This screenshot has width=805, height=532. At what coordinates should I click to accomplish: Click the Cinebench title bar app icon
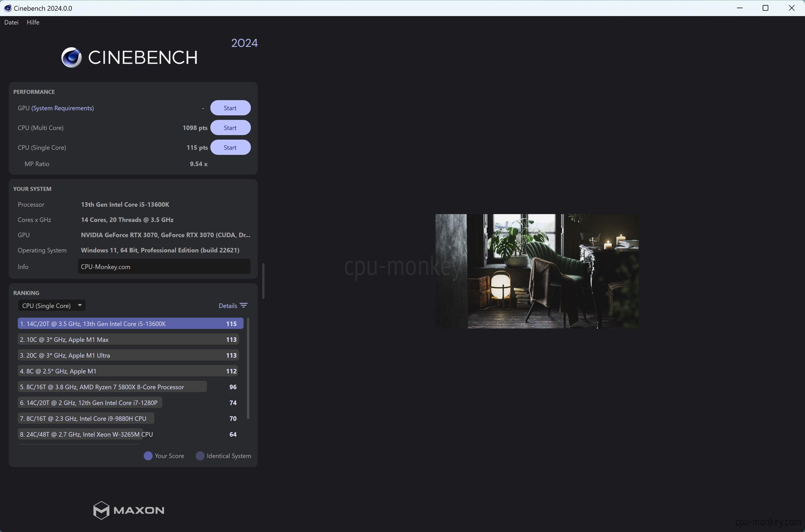click(x=7, y=8)
